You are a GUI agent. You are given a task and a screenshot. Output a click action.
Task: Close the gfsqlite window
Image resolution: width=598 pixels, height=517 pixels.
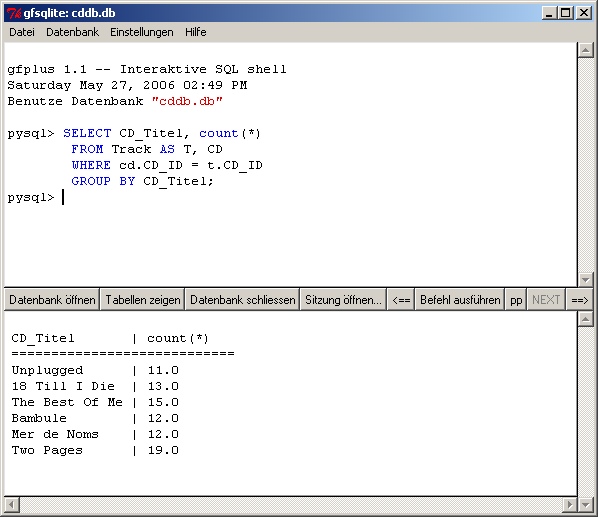(x=584, y=13)
